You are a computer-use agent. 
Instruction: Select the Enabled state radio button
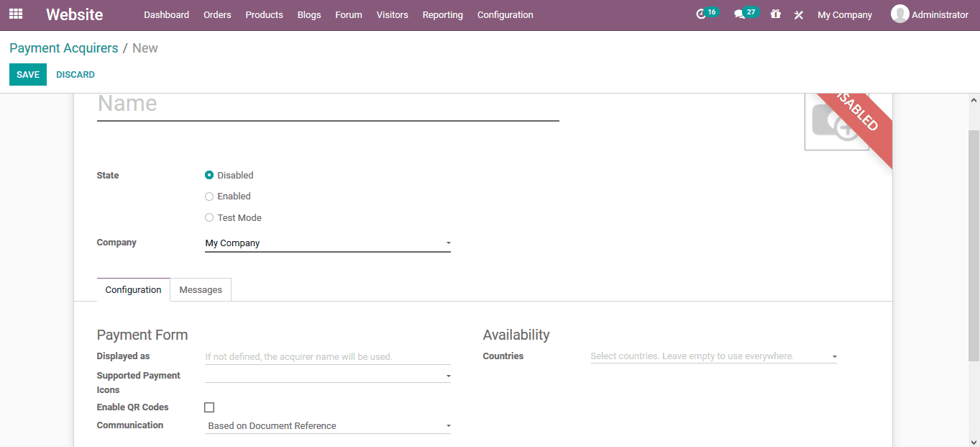coord(209,196)
